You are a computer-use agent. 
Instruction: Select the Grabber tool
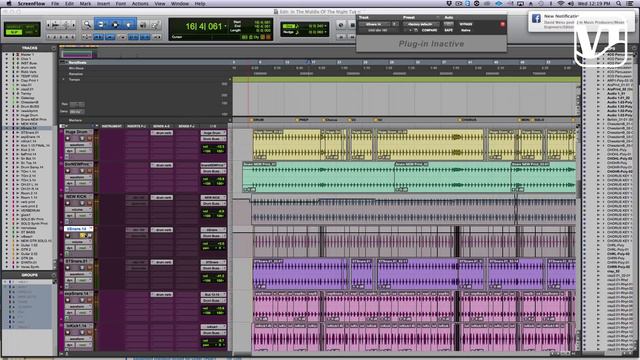click(x=129, y=25)
